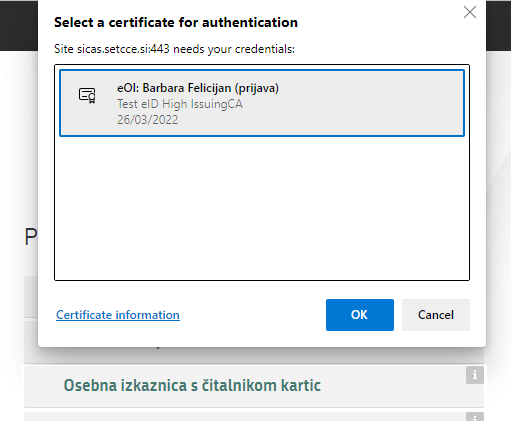Open the Certificate information link
The width and height of the screenshot is (511, 421).
click(118, 315)
